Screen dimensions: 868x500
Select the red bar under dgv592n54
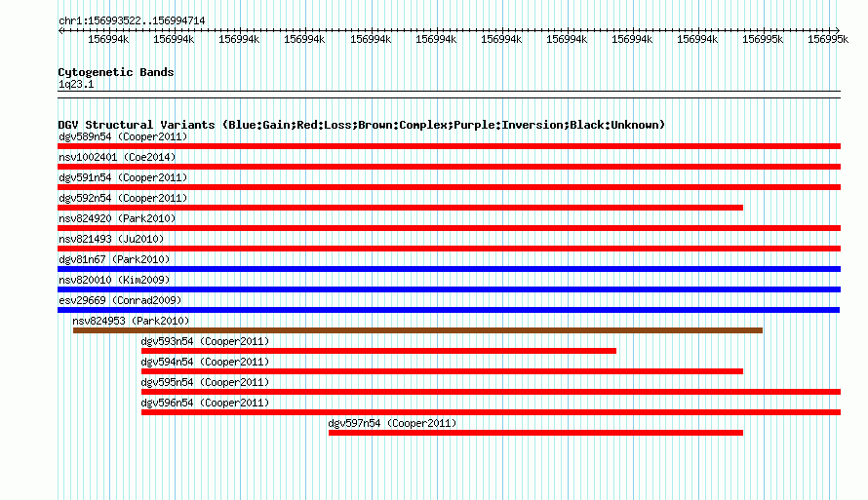click(x=400, y=208)
